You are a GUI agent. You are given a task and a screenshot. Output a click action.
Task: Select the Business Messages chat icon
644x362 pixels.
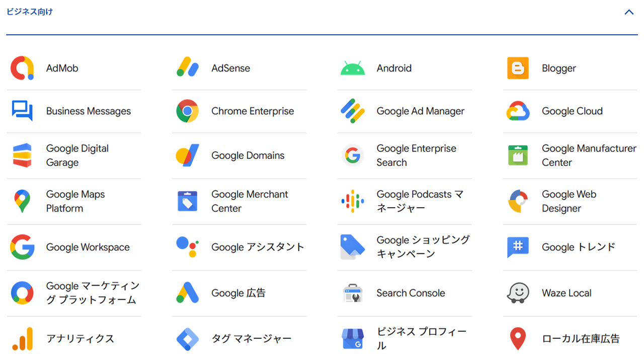point(22,111)
